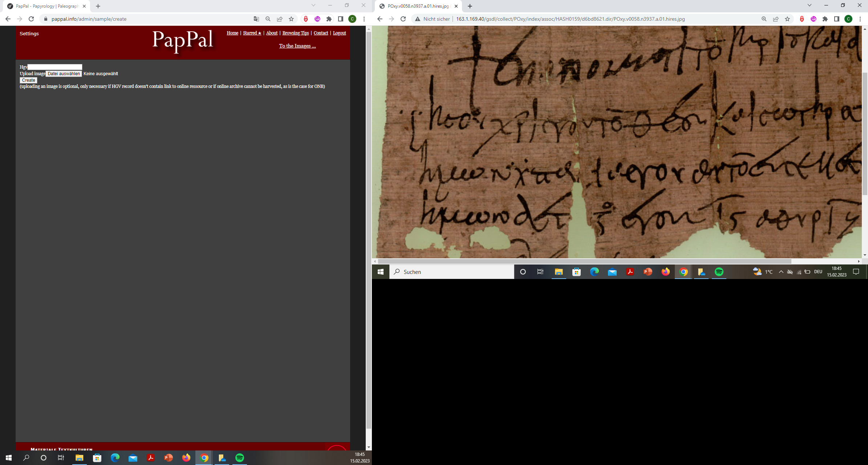This screenshot has height=465, width=868.
Task: Open Task View in right taskbar
Action: [540, 272]
